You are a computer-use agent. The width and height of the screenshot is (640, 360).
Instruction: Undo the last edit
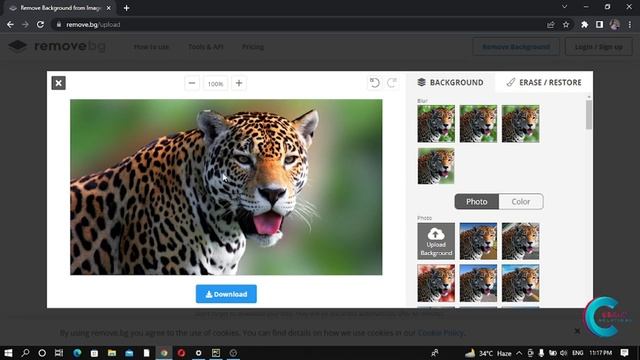(374, 83)
